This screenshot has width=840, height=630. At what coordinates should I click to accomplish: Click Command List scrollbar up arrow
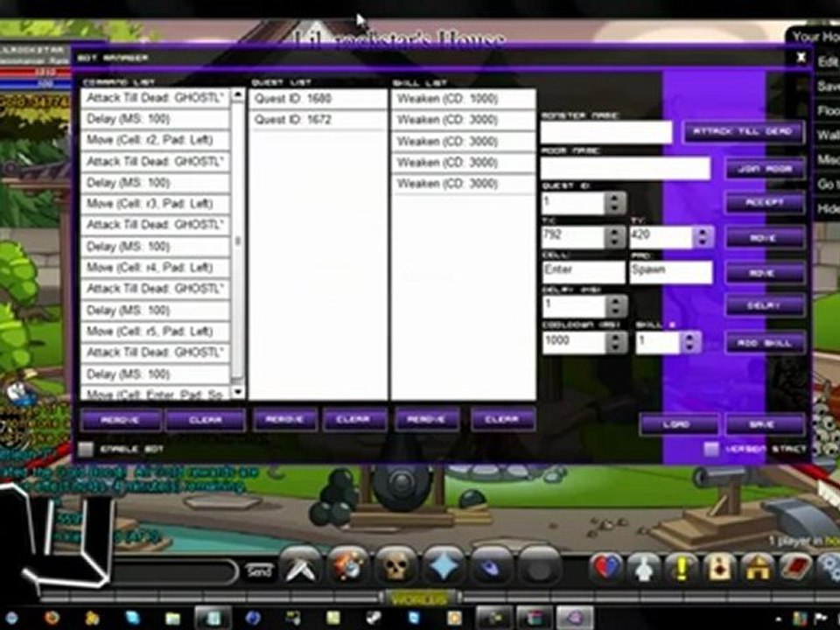(237, 96)
